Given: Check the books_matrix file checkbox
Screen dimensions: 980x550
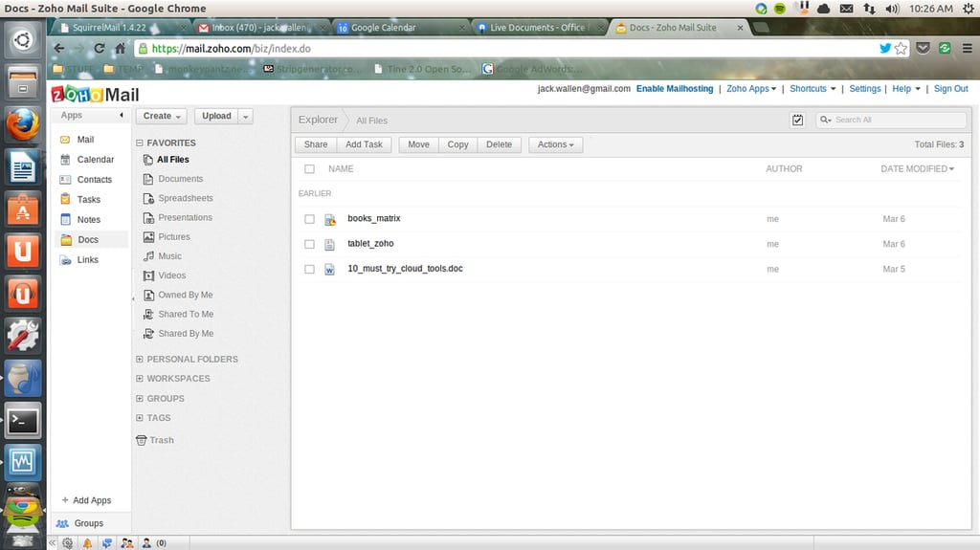Looking at the screenshot, I should (309, 219).
